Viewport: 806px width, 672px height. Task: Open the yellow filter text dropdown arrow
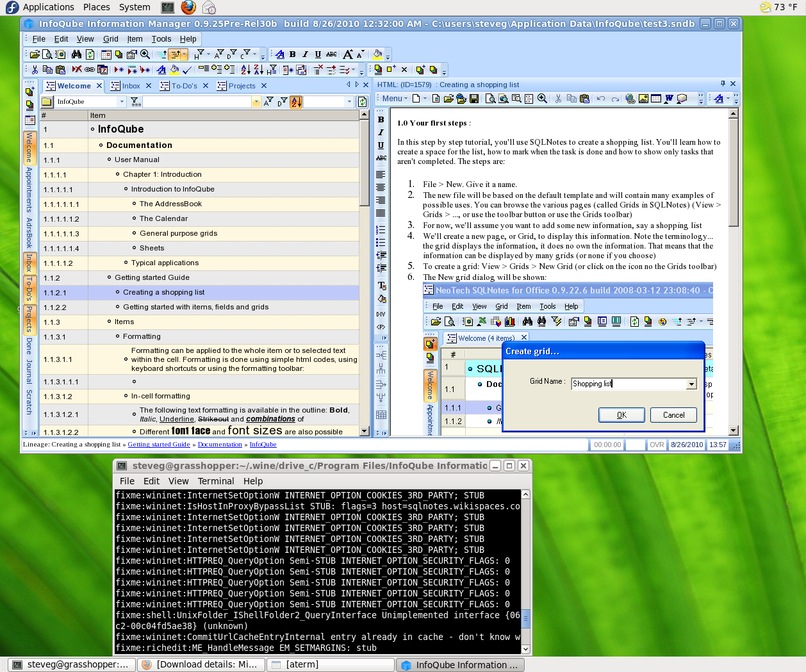click(x=256, y=101)
